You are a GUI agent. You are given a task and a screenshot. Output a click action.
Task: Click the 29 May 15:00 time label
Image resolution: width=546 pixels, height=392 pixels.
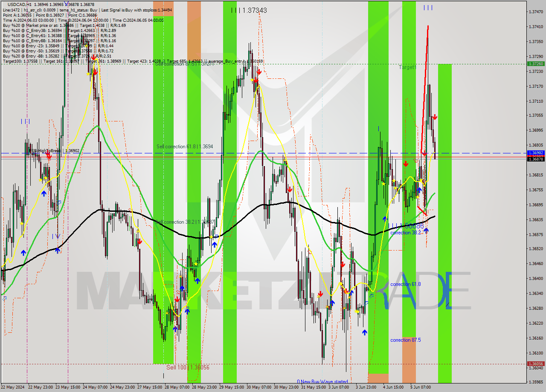tap(232, 387)
